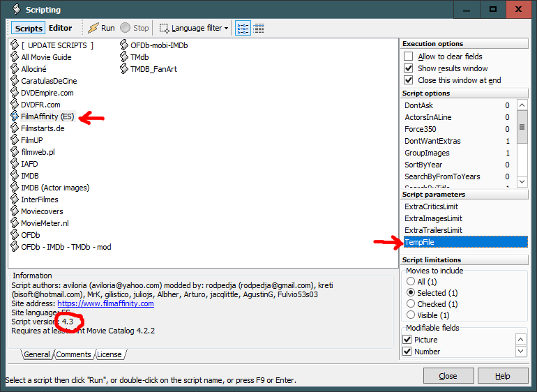
Task: Click the FilmUP script icon
Action: tap(15, 140)
